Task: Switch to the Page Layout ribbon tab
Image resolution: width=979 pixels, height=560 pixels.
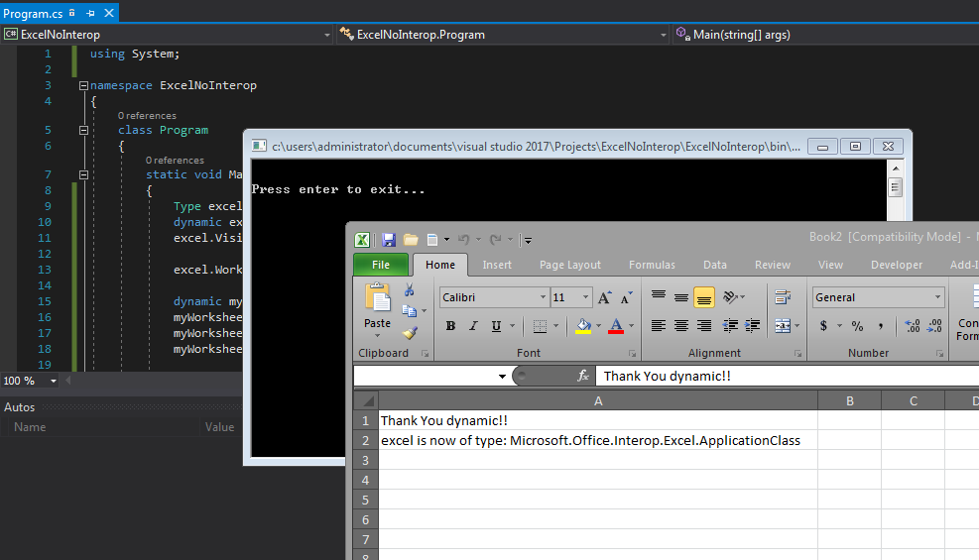Action: click(x=570, y=265)
